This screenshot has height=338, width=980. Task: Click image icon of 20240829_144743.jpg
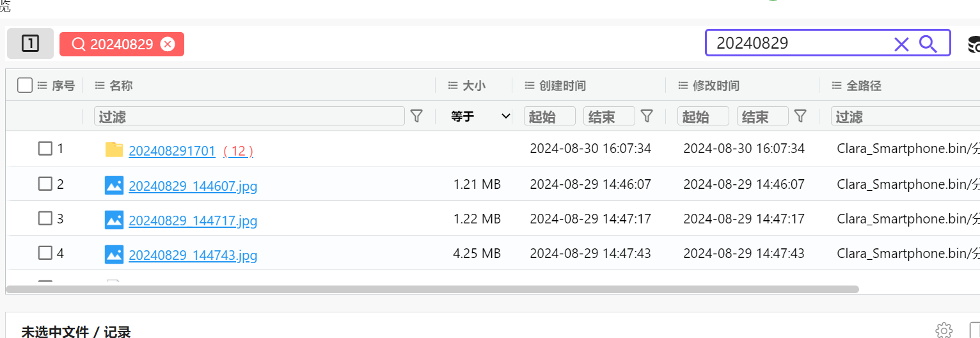114,254
